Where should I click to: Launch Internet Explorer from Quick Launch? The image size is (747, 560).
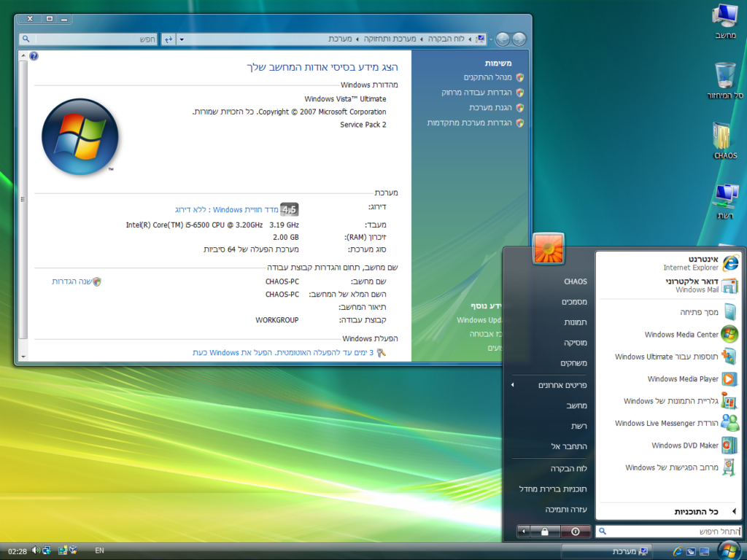pos(677,551)
